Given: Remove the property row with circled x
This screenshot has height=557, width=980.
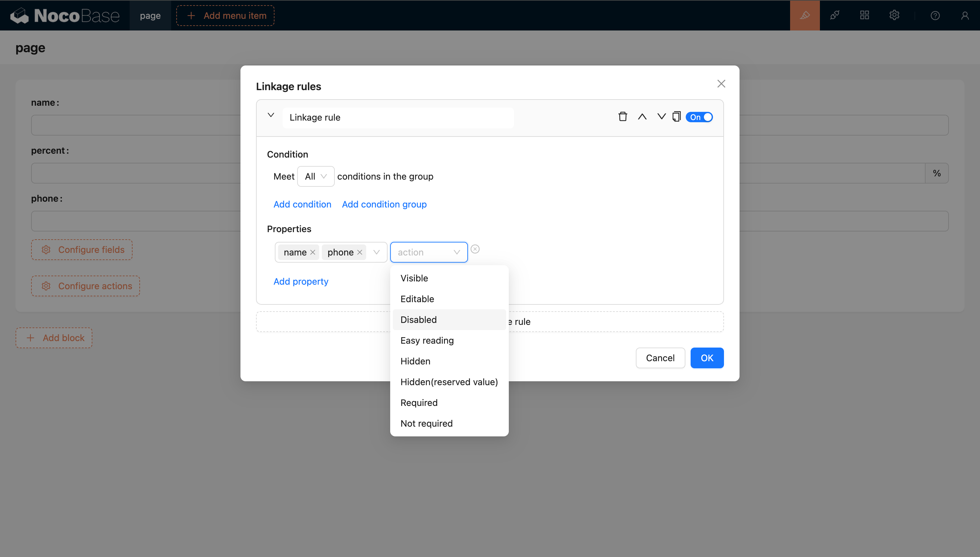Looking at the screenshot, I should click(475, 249).
